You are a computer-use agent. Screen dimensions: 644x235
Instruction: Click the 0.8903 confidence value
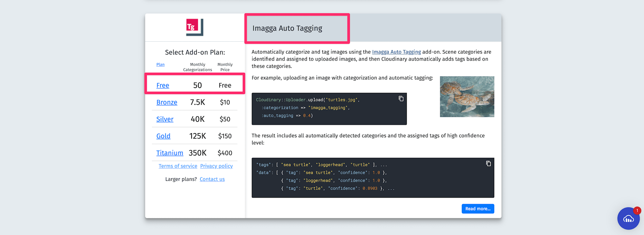[370, 189]
